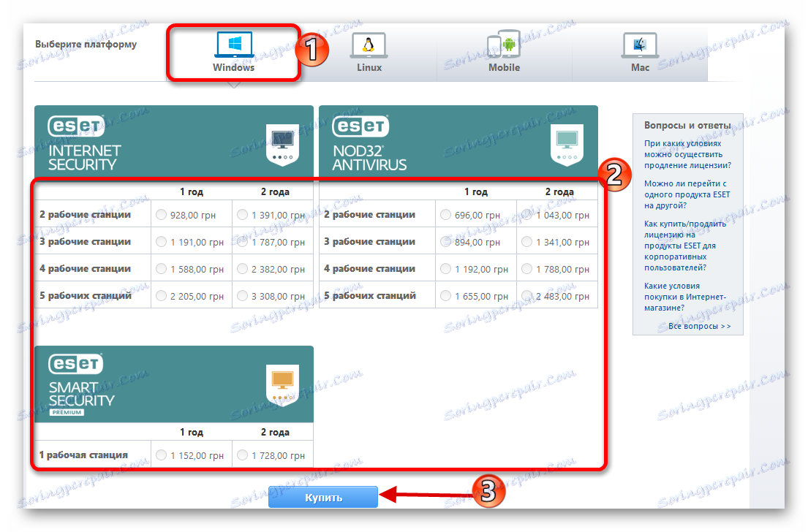
Task: Click the Linux penguin laptop icon
Action: (x=369, y=46)
